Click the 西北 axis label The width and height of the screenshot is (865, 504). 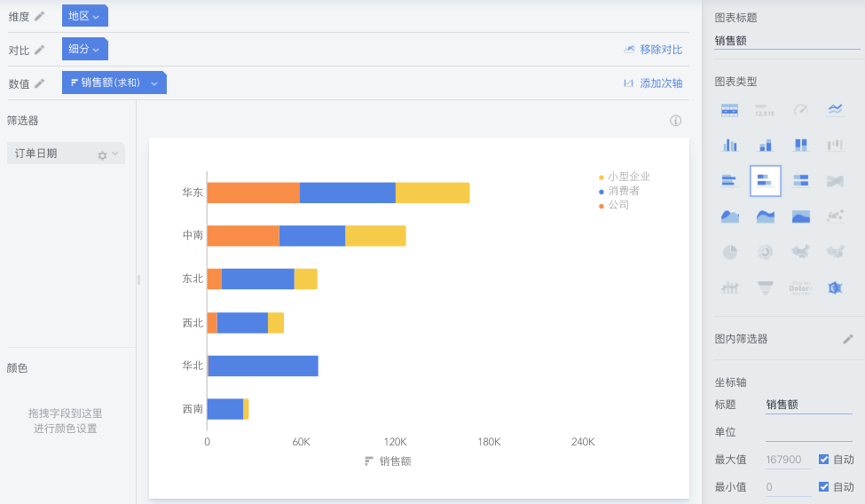pyautogui.click(x=193, y=323)
